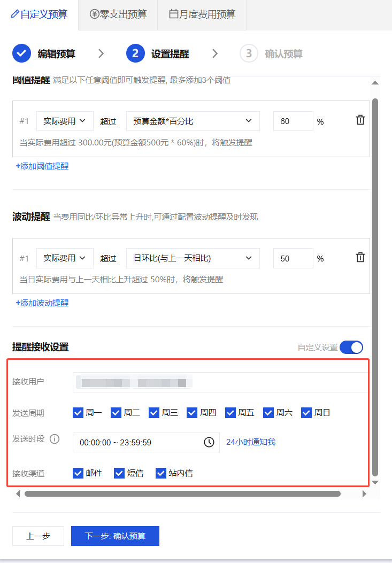This screenshot has width=392, height=563.
Task: Delete fluctuation alert #1 with the trash icon
Action: pos(360,257)
